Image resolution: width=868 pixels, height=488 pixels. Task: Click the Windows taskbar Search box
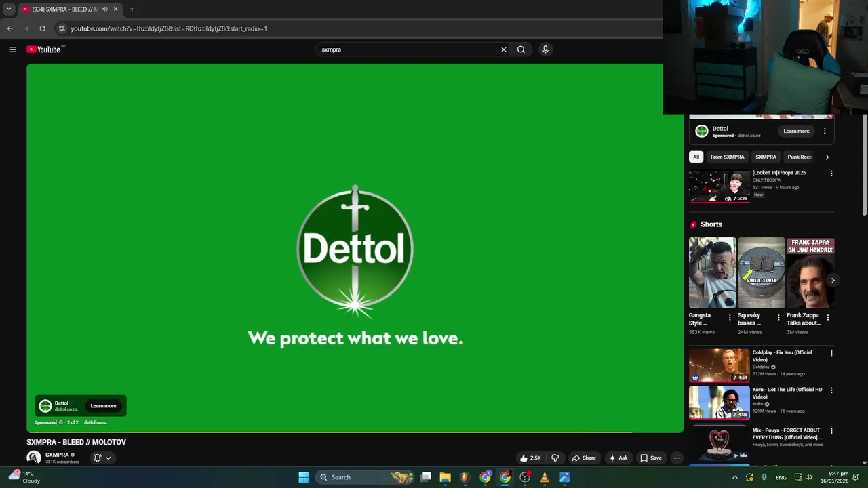[x=366, y=477]
